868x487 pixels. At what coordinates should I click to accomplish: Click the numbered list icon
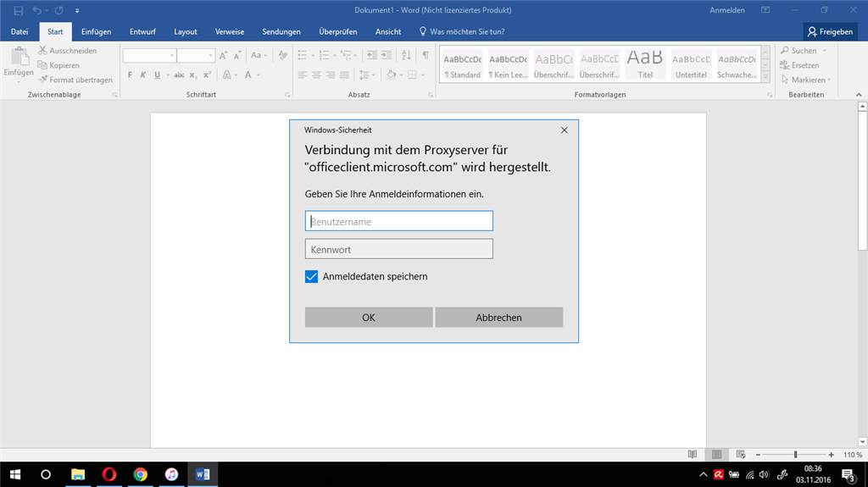coord(325,55)
